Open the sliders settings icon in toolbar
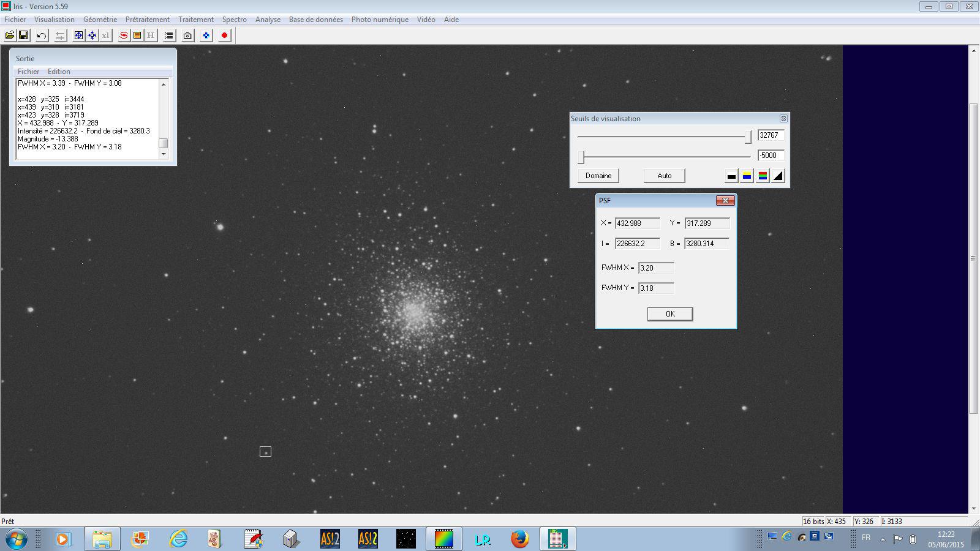The height and width of the screenshot is (551, 980). [60, 36]
